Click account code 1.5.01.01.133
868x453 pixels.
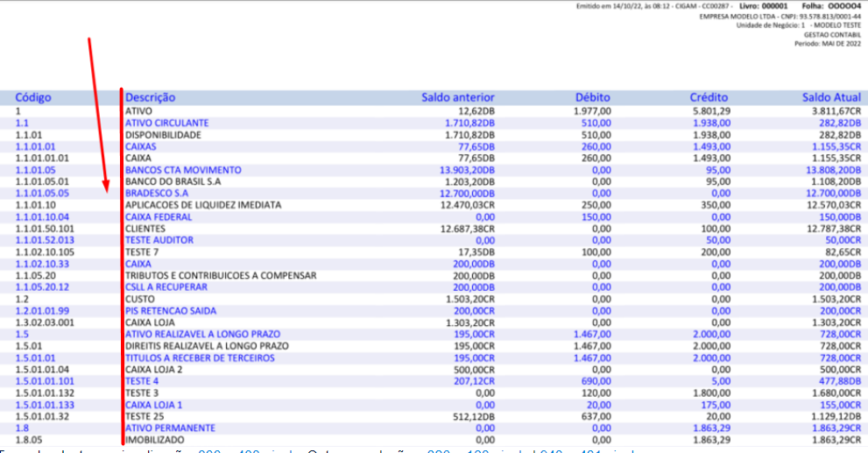(x=45, y=405)
